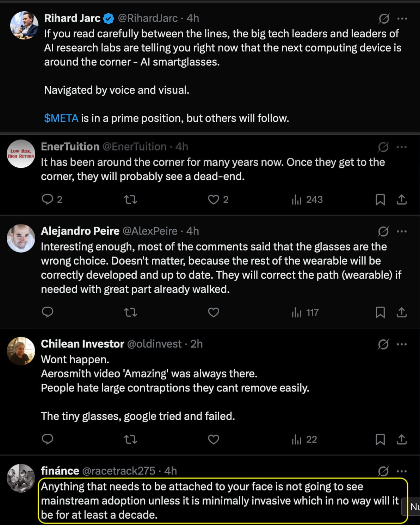Open Chilean Investor's profile picture
This screenshot has width=420, height=525.
(x=21, y=351)
